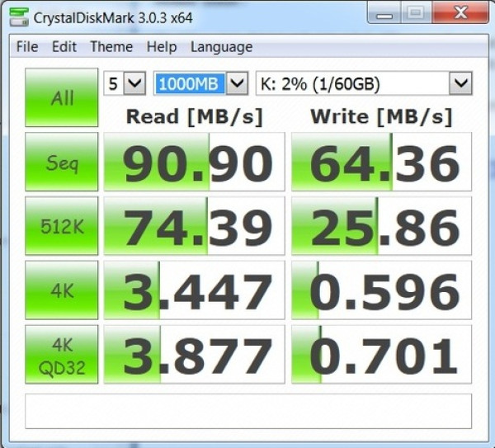Close the CrystalDiskMark window
The height and width of the screenshot is (448, 495).
tap(460, 12)
